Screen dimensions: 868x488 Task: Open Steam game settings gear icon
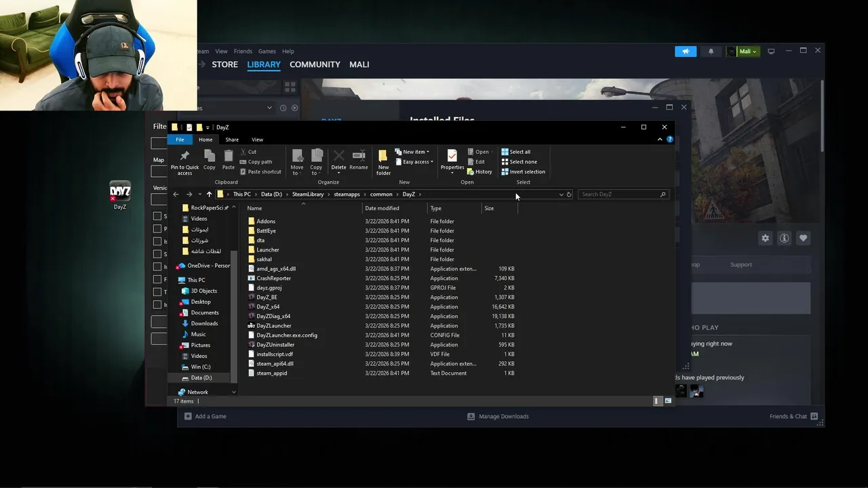766,238
